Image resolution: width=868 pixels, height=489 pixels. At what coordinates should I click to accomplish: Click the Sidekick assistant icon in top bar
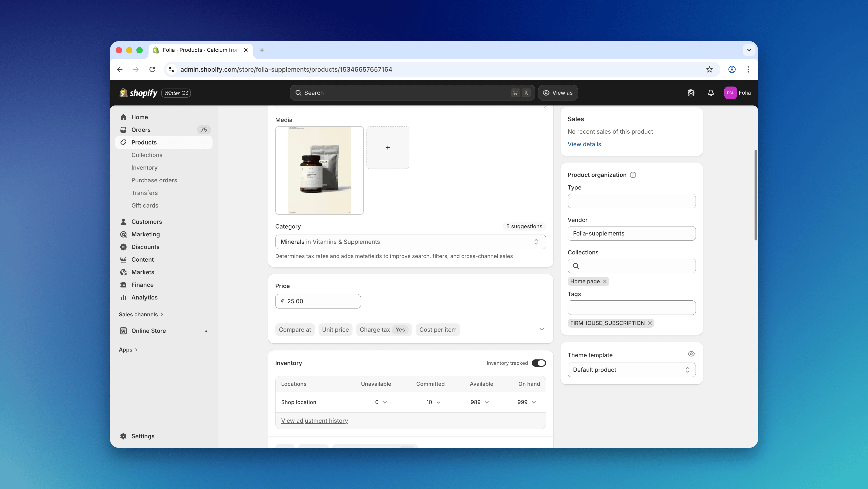(x=691, y=93)
